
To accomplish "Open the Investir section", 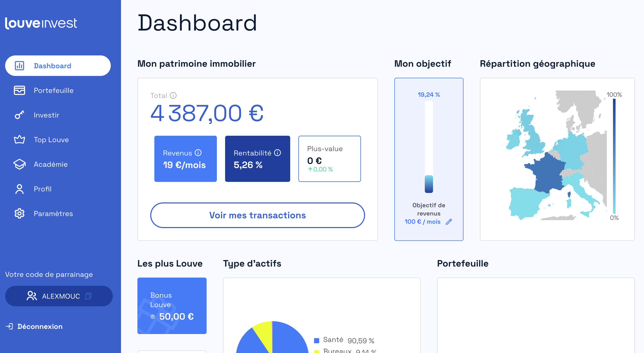I will [x=58, y=115].
